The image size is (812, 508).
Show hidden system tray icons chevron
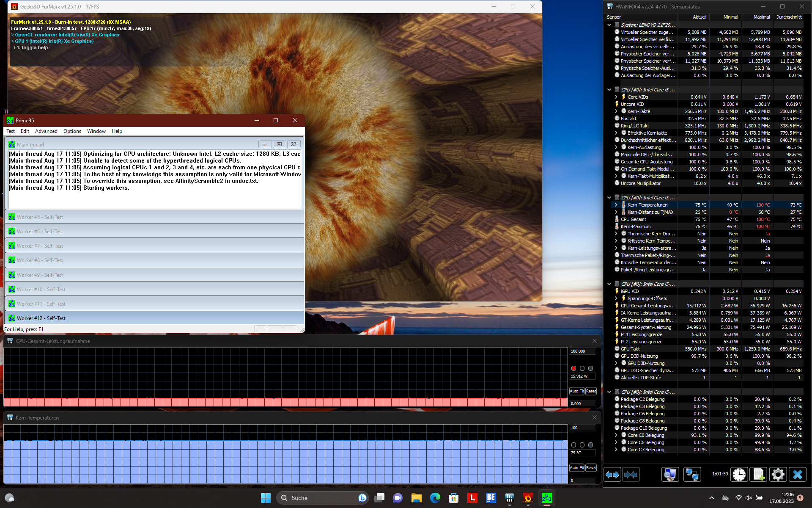click(x=712, y=498)
